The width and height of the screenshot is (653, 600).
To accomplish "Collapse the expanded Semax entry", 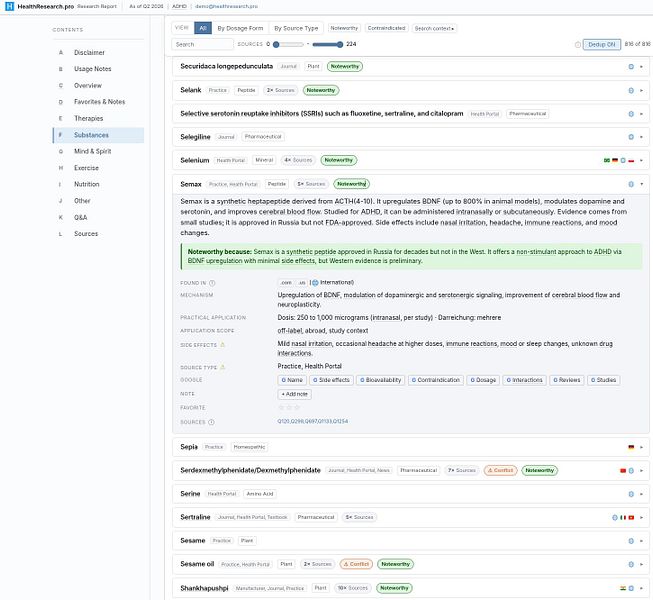I will pos(641,184).
